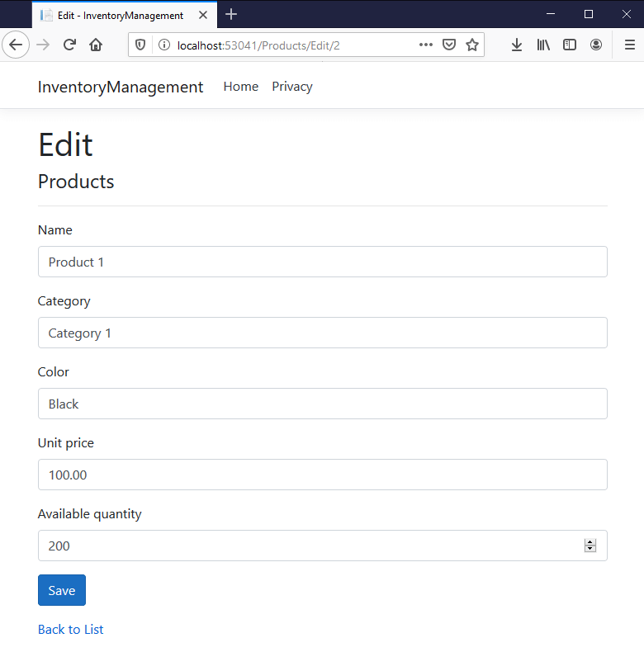Viewport: 644px width, 652px height.
Task: Show site information icon in address bar
Action: 163,45
